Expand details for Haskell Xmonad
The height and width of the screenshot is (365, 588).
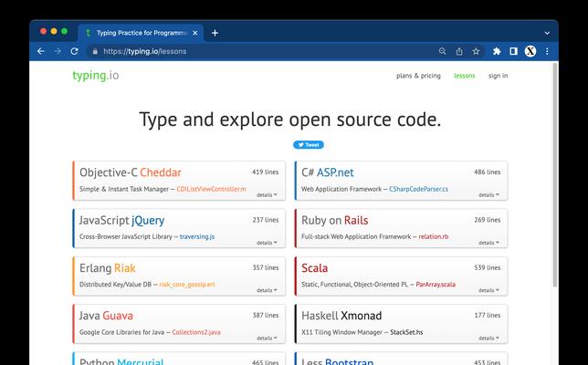pyautogui.click(x=488, y=338)
